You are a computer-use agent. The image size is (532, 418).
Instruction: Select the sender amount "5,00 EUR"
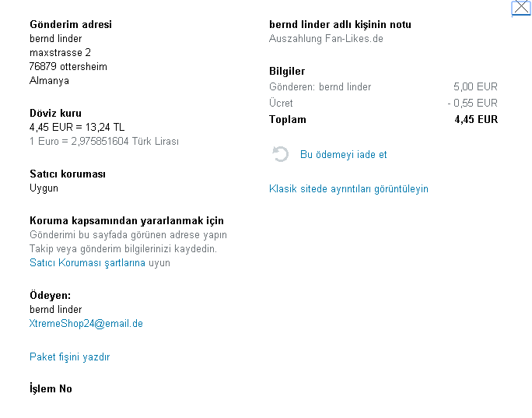475,87
